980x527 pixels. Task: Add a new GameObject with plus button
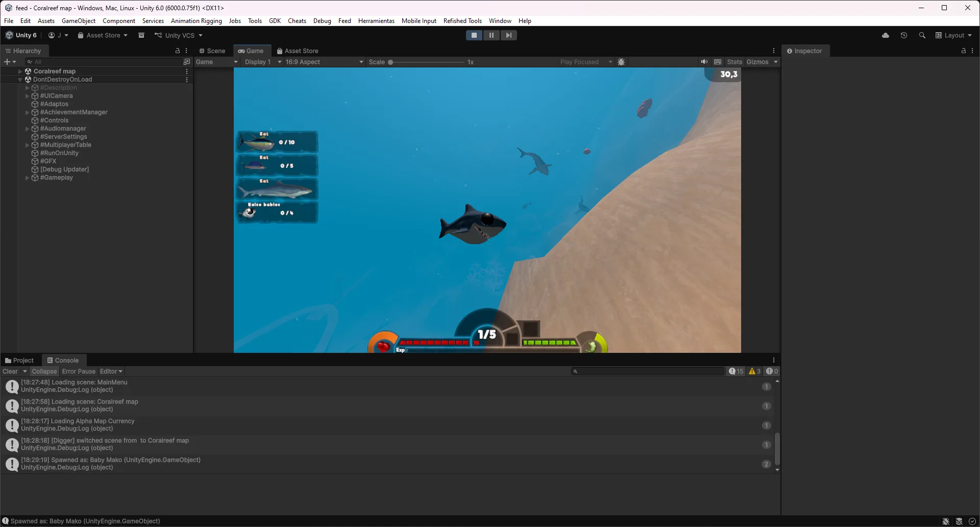10,62
